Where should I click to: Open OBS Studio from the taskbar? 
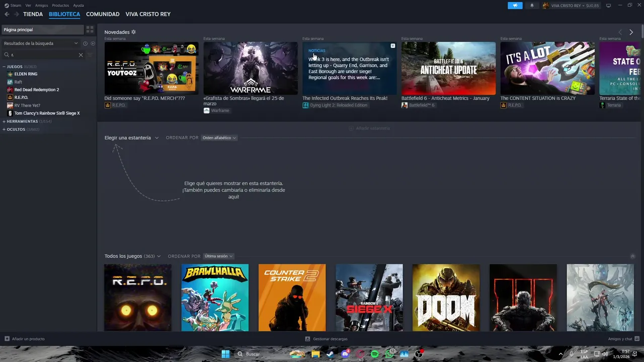419,354
